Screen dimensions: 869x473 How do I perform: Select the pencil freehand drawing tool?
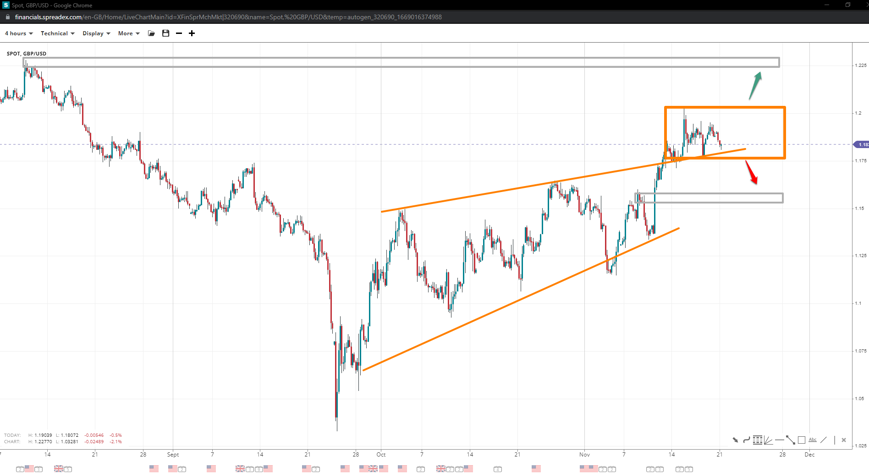[x=824, y=440]
